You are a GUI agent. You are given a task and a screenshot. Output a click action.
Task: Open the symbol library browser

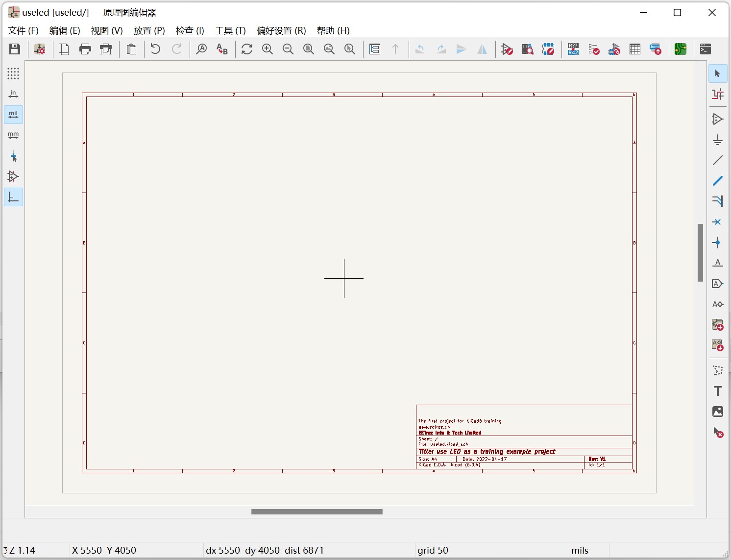pyautogui.click(x=528, y=49)
